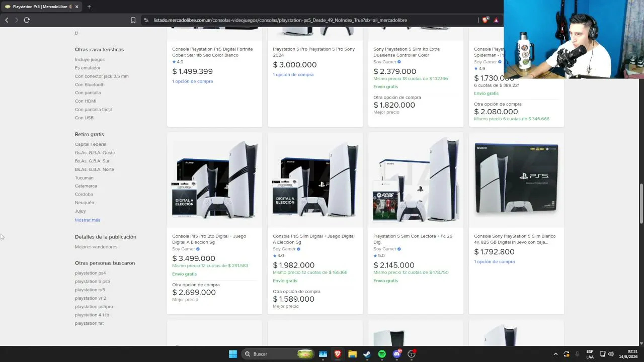Click the page vertical scrollbar thumb
644x362 pixels.
click(x=641, y=204)
